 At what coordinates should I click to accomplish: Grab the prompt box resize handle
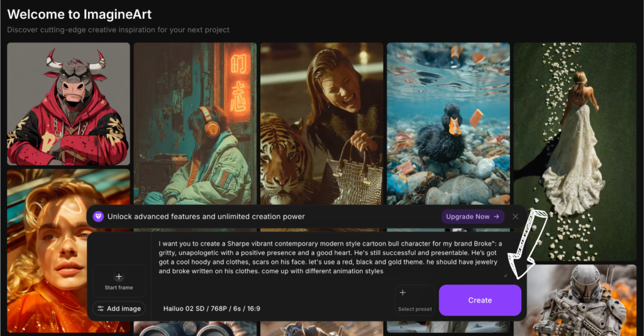504,274
